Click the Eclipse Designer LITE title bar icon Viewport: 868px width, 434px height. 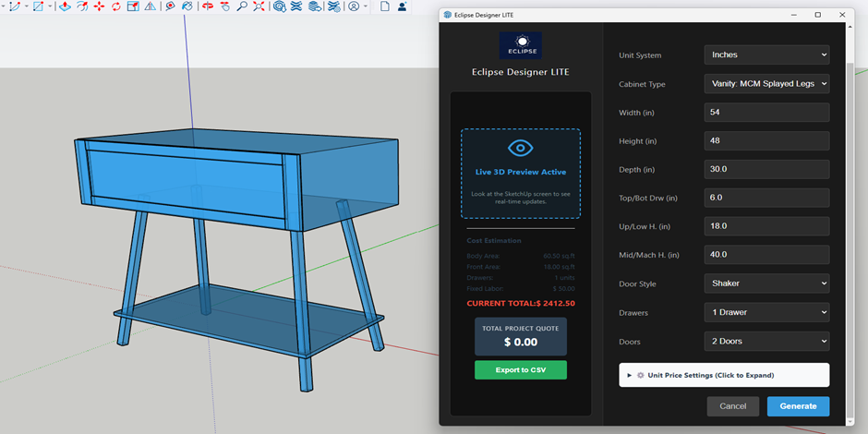click(447, 15)
